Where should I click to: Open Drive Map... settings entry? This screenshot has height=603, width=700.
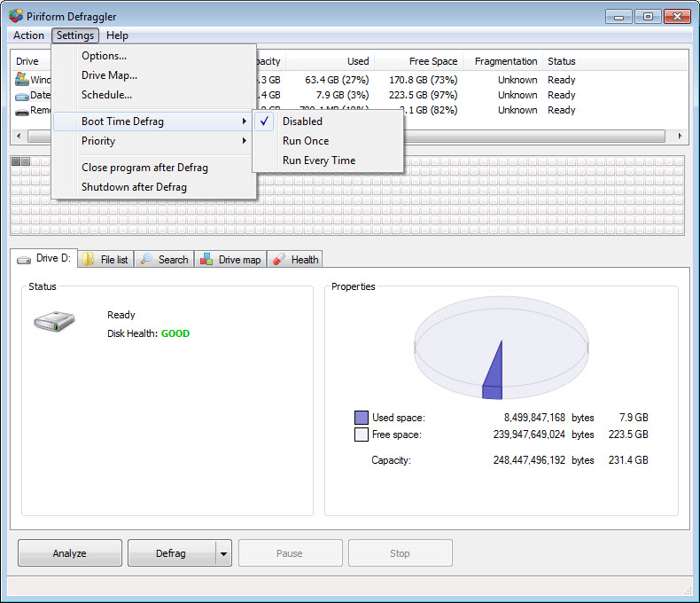(154, 75)
